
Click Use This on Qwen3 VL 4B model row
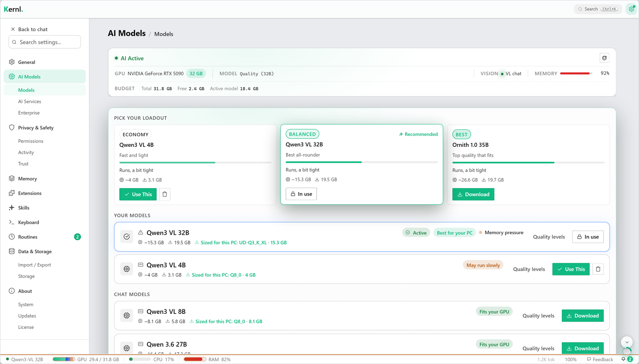click(571, 269)
